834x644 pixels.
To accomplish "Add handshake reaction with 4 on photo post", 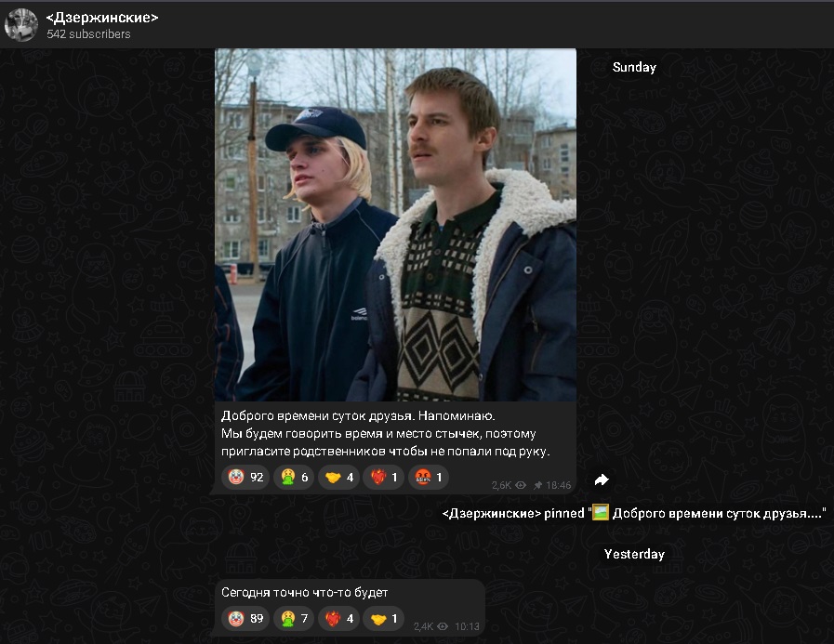I will [339, 477].
